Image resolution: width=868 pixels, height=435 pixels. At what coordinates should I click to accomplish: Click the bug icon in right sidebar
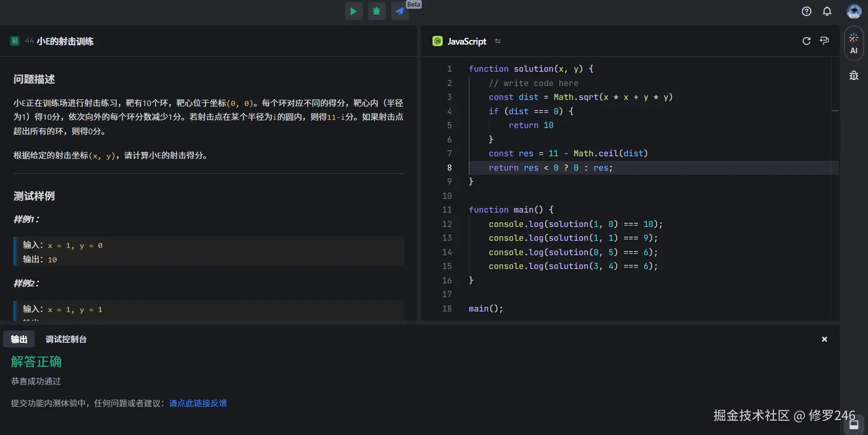point(854,76)
